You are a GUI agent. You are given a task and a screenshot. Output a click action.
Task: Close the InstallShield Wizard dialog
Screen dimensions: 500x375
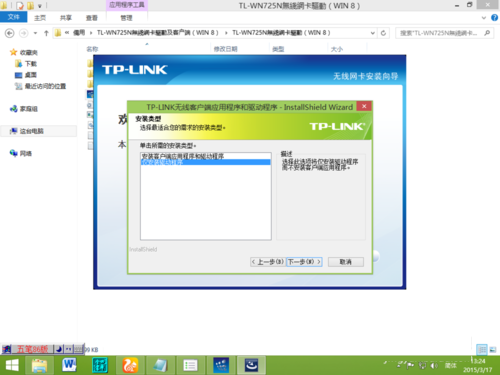pos(364,106)
